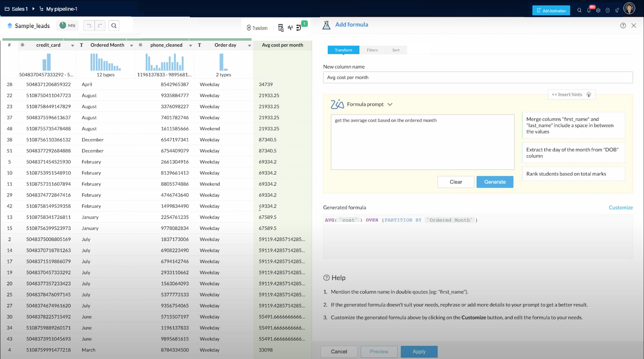Open the Order day column dropdown arrow
The width and height of the screenshot is (644, 359).
tap(250, 45)
